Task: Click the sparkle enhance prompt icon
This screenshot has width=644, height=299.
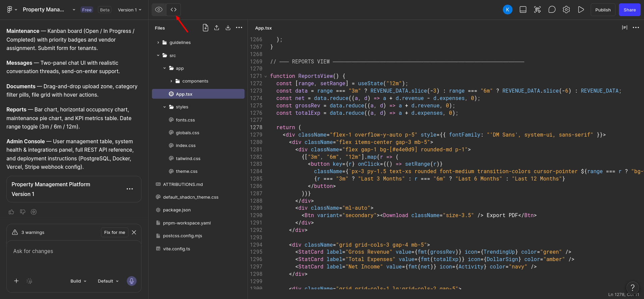Action: coord(30,281)
